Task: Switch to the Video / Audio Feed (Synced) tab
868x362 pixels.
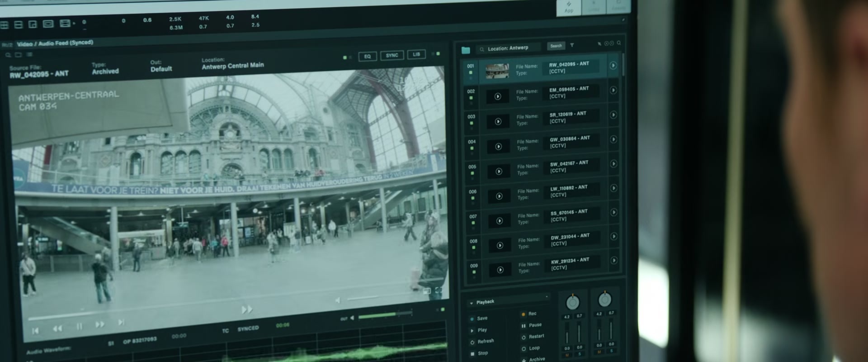Action: coord(55,43)
